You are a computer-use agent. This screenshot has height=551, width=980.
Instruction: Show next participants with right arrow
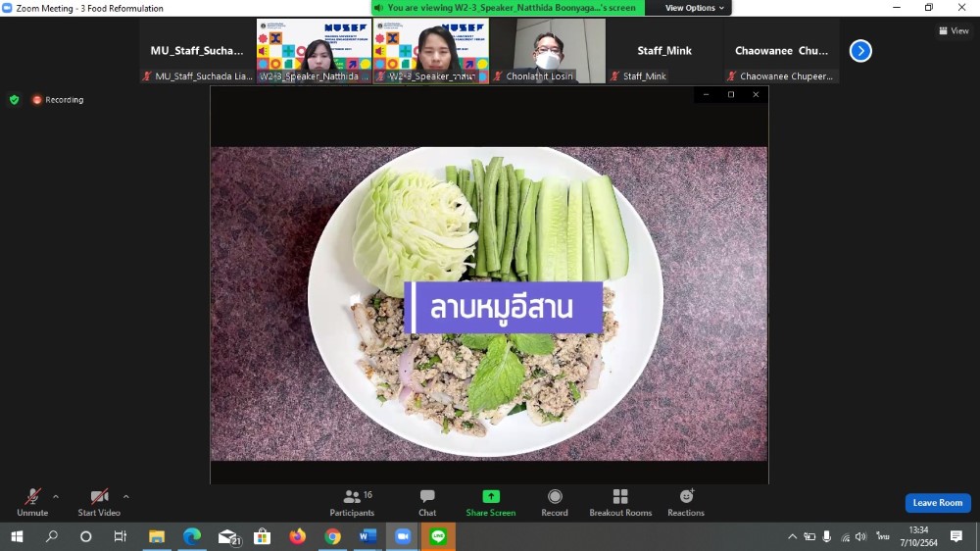860,50
